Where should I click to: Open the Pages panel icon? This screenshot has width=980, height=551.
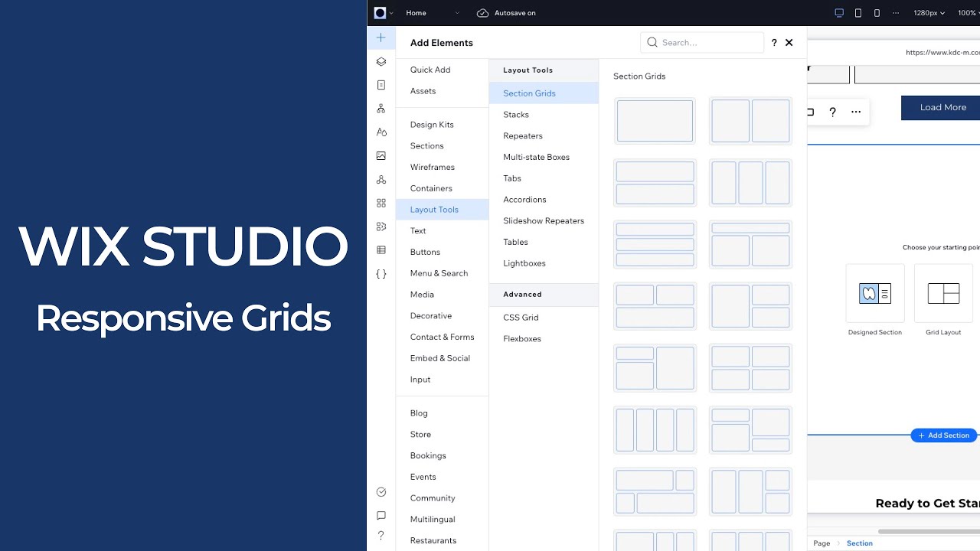click(381, 85)
